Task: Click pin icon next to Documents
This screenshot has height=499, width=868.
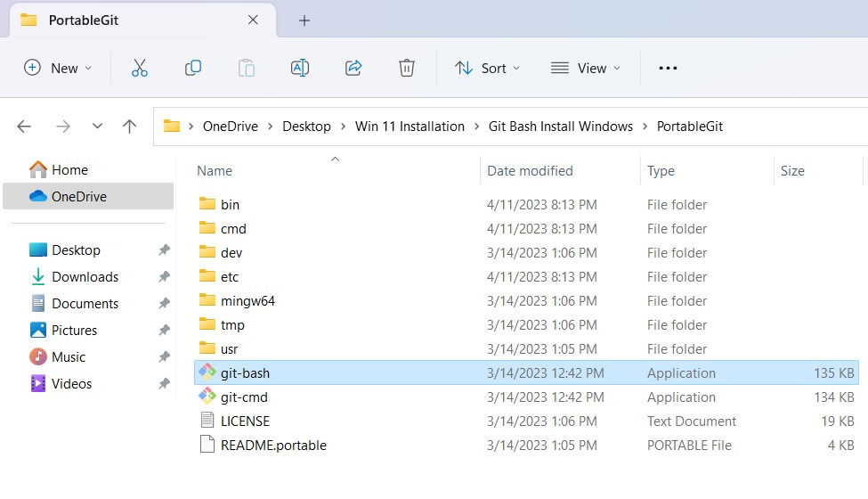Action: click(164, 304)
